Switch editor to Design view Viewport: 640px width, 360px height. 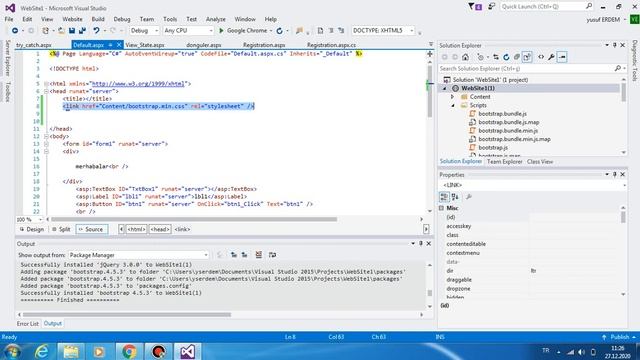(32, 229)
